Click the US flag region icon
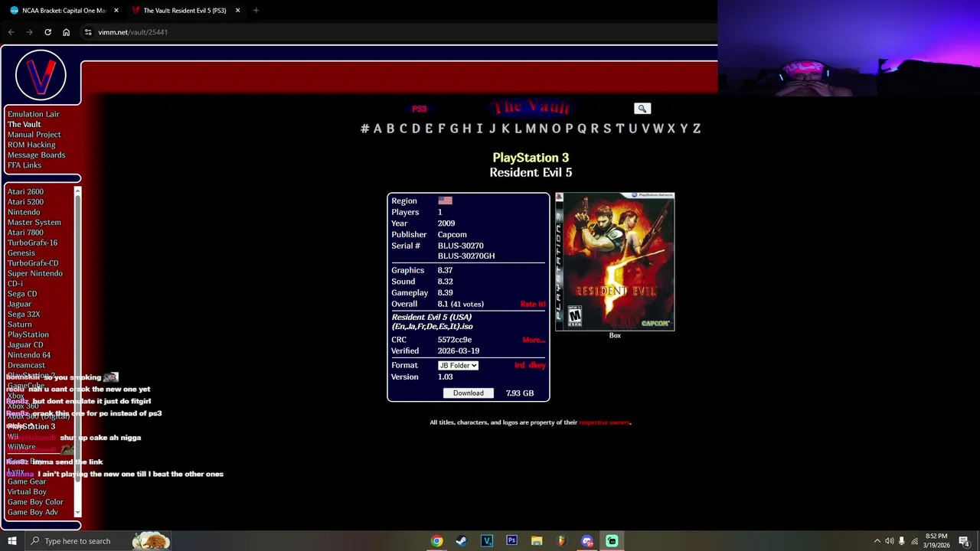The height and width of the screenshot is (551, 980). click(x=445, y=201)
